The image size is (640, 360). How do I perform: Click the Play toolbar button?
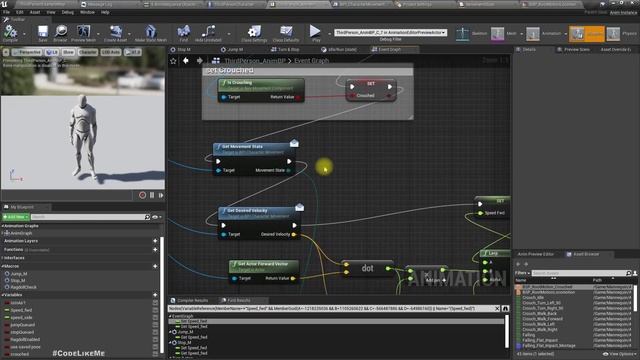[315, 31]
